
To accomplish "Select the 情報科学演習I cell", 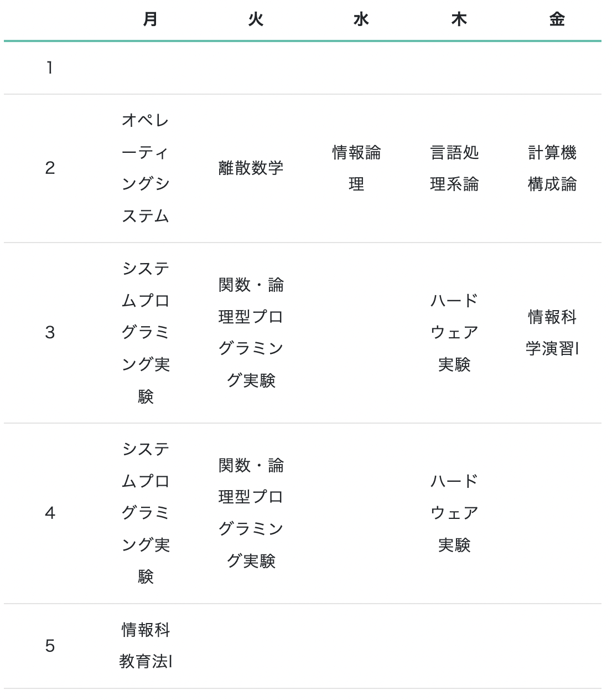I will [x=552, y=333].
